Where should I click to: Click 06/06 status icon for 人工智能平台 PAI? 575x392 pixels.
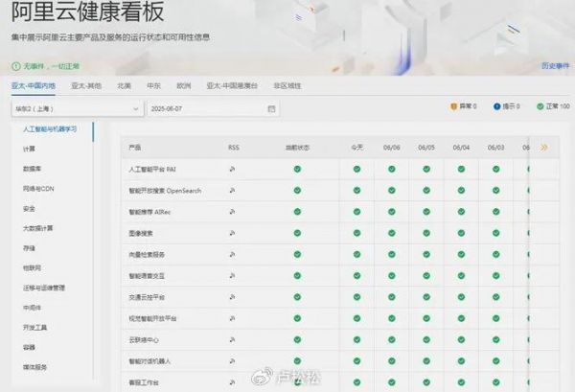tap(392, 169)
